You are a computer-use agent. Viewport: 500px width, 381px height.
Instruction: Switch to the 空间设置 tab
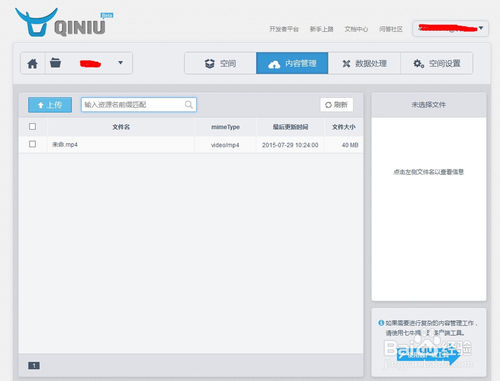(436, 63)
